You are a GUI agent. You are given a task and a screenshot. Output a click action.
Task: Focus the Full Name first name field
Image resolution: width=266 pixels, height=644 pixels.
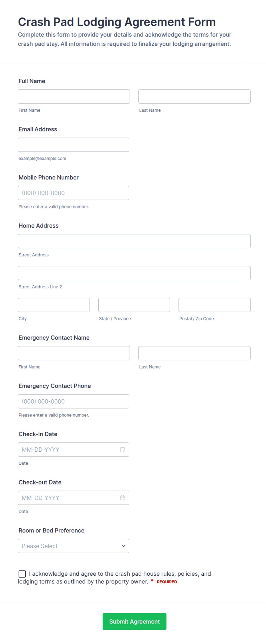[74, 97]
